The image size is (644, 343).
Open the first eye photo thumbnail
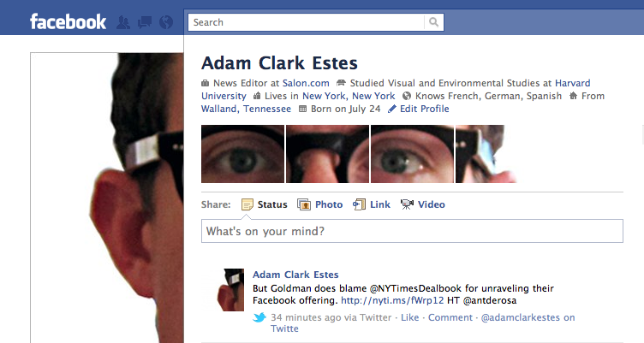pyautogui.click(x=242, y=154)
